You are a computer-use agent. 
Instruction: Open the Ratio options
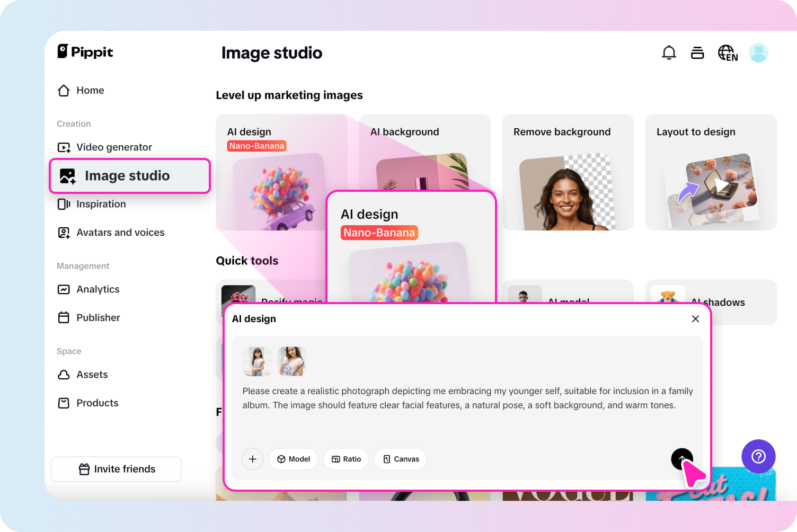[346, 459]
